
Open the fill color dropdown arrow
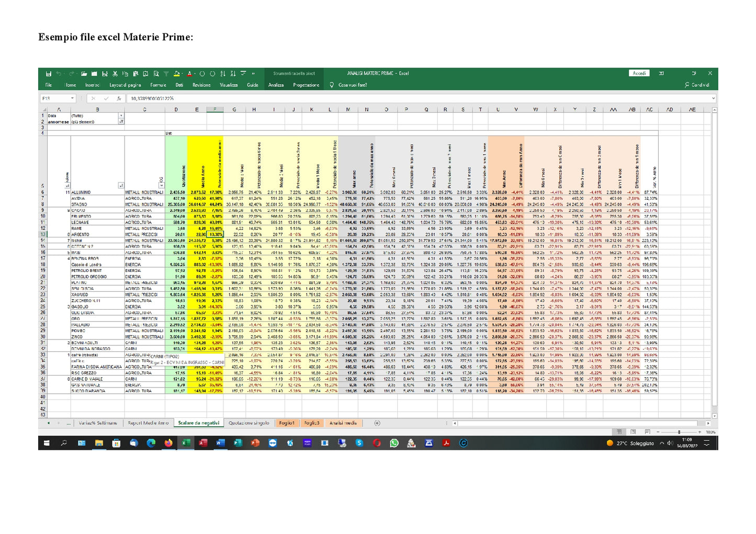(182, 74)
